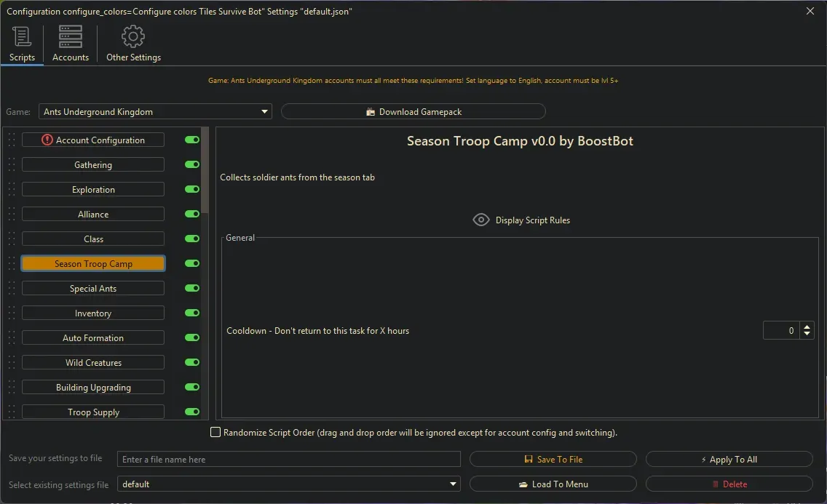Click the red alert icon on Account Configuration
The height and width of the screenshot is (504, 827).
(x=47, y=140)
